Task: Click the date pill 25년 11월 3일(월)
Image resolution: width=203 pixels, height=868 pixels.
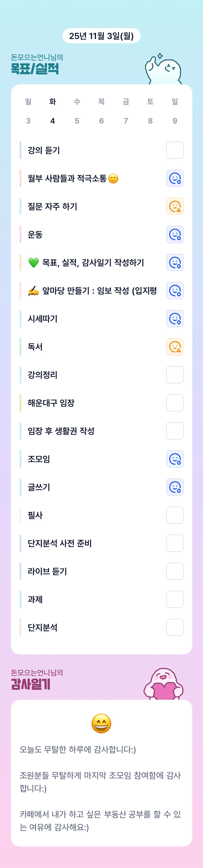Action: 101,36
